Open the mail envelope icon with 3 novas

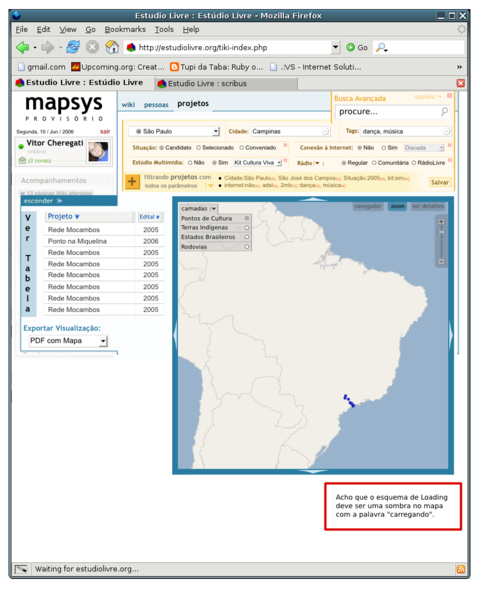pos(22,160)
